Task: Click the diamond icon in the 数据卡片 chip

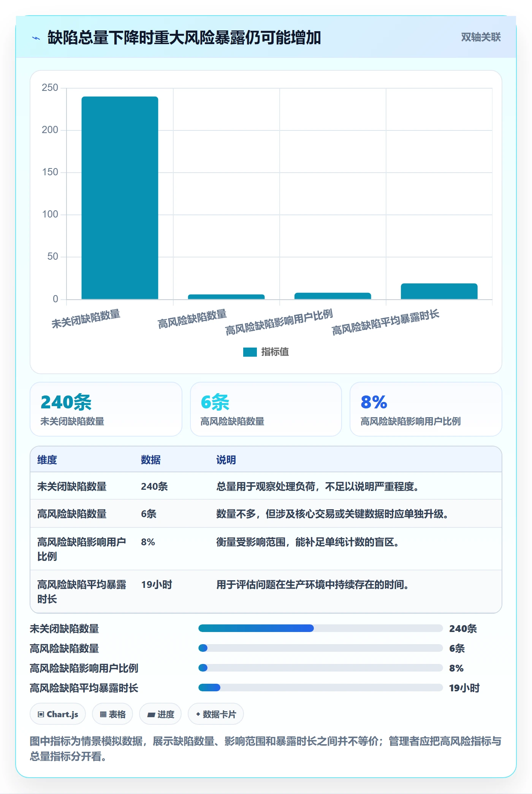Action: pyautogui.click(x=198, y=714)
